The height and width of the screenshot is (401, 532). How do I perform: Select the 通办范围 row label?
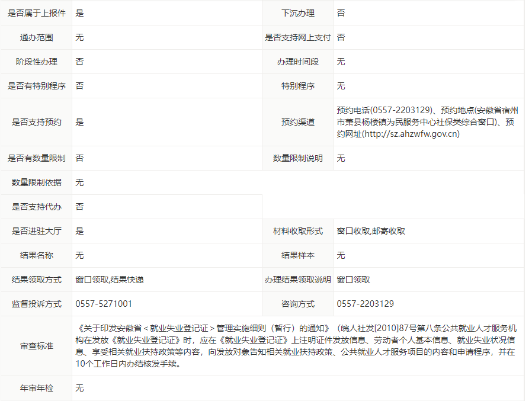(x=36, y=37)
